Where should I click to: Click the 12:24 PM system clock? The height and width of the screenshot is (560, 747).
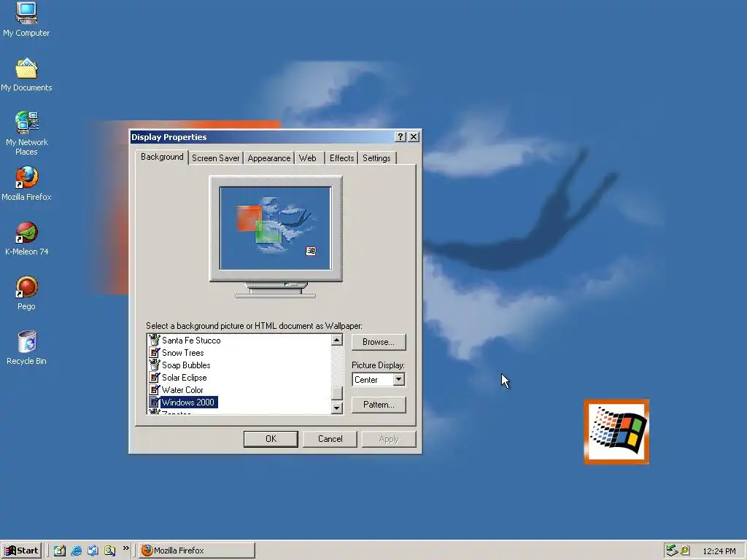click(x=719, y=551)
